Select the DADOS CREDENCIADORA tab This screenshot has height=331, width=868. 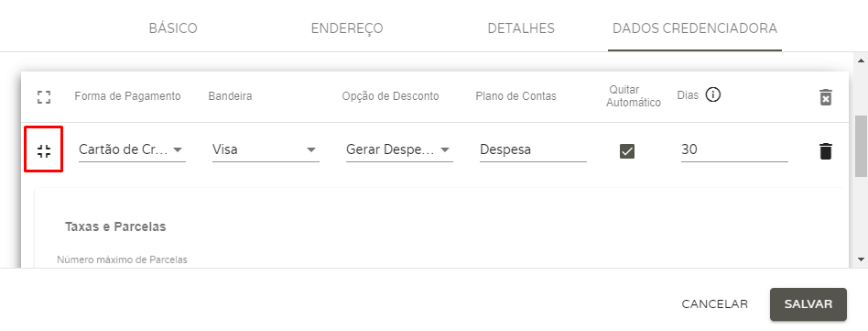click(695, 28)
